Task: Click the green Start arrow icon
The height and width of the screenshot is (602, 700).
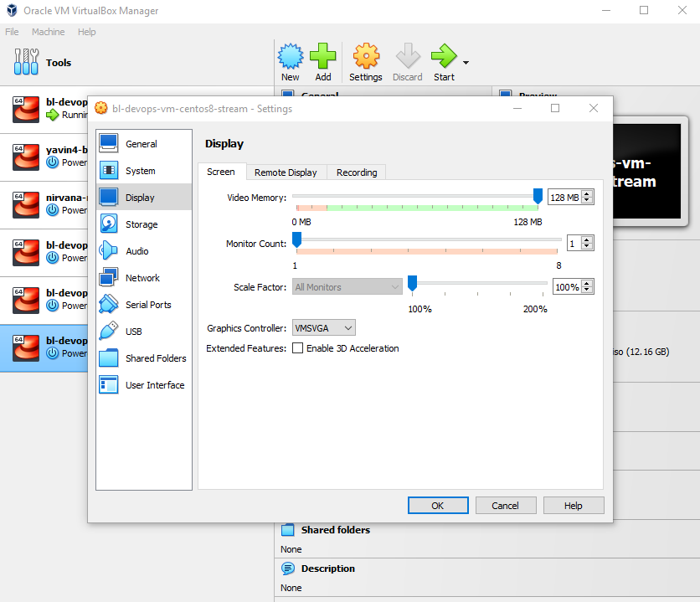Action: coord(444,56)
